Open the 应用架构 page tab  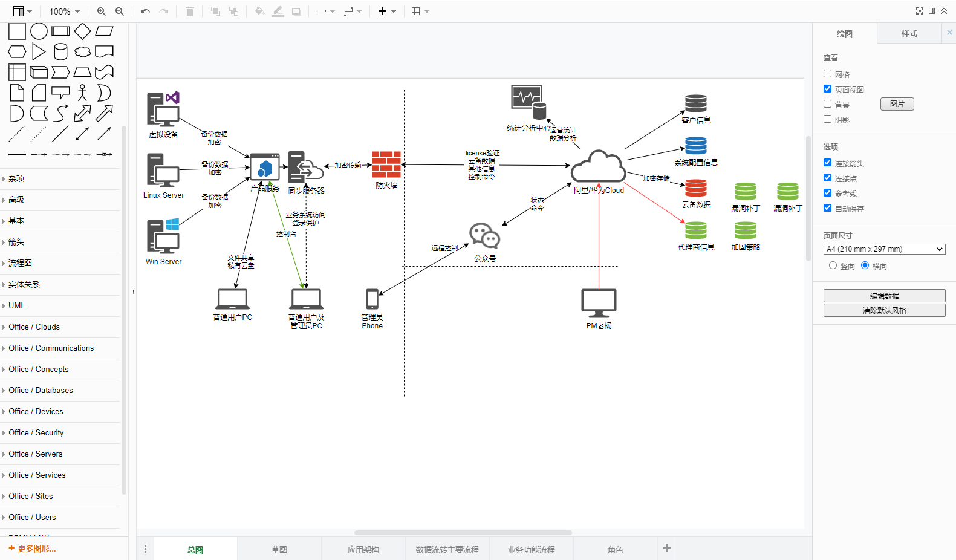point(363,549)
